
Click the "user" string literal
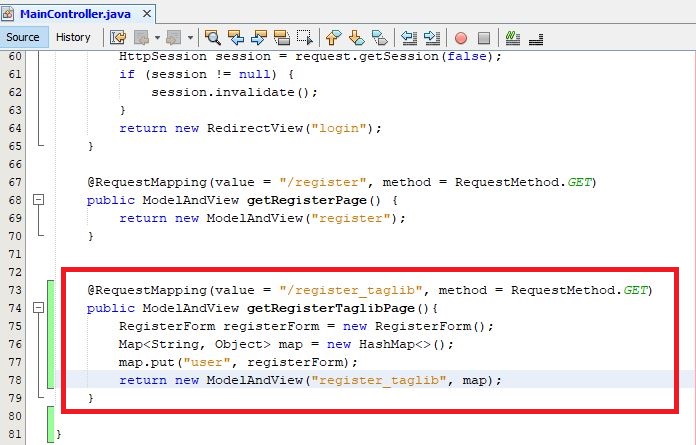tap(207, 362)
